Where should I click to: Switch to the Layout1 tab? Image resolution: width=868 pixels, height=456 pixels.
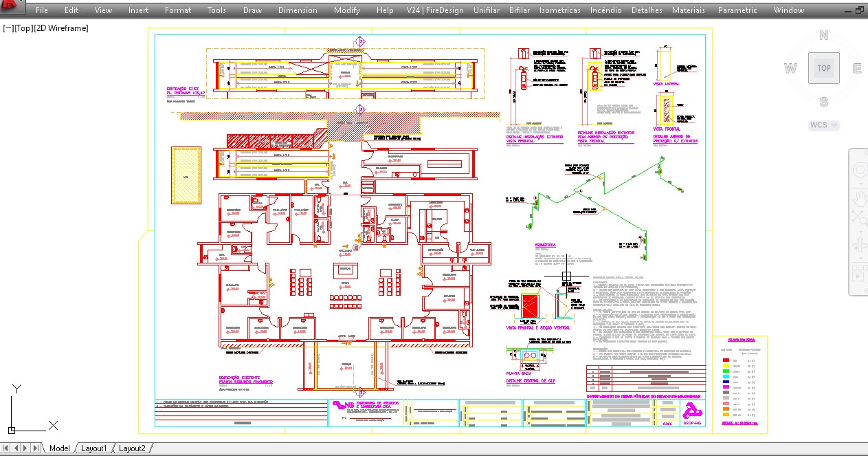point(94,448)
